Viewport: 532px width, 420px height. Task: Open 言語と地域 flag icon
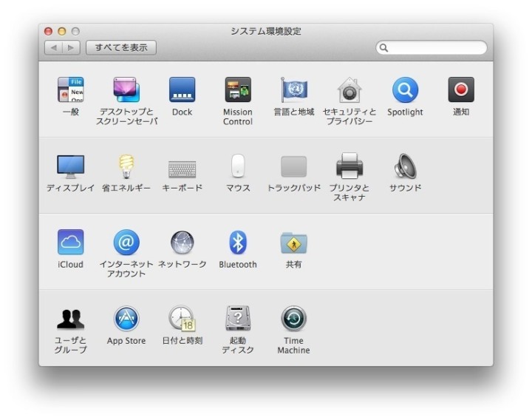294,89
